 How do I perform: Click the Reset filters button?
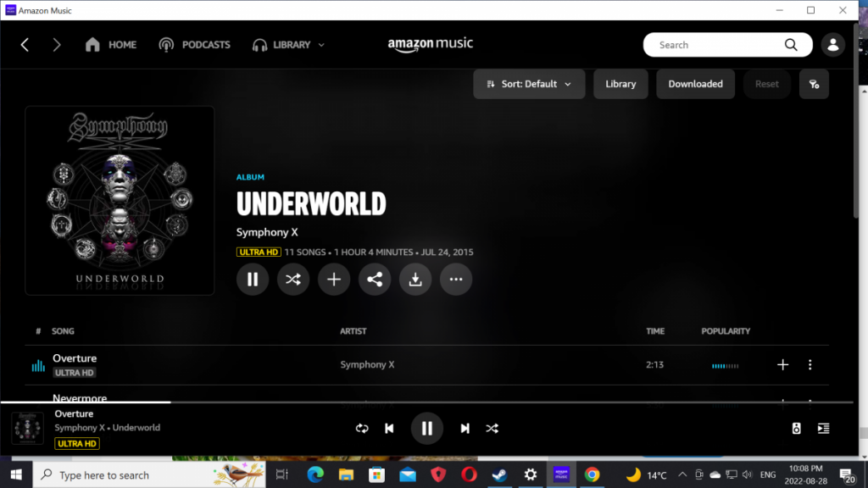(766, 84)
